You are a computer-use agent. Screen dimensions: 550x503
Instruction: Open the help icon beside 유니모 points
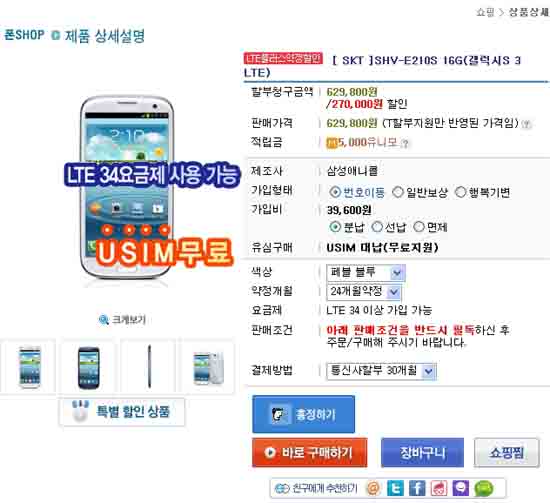tap(405, 143)
